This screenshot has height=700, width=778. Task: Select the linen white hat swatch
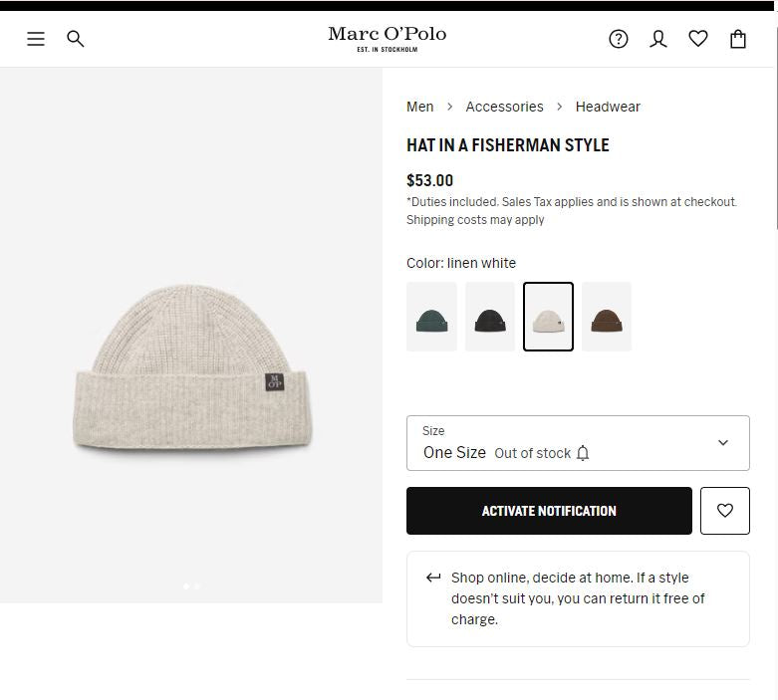click(548, 317)
